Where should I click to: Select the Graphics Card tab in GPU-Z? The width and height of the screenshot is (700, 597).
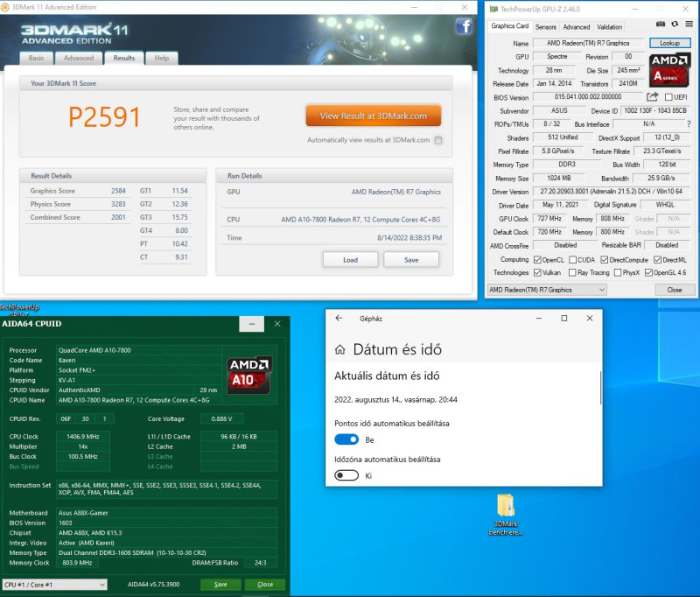pyautogui.click(x=510, y=26)
